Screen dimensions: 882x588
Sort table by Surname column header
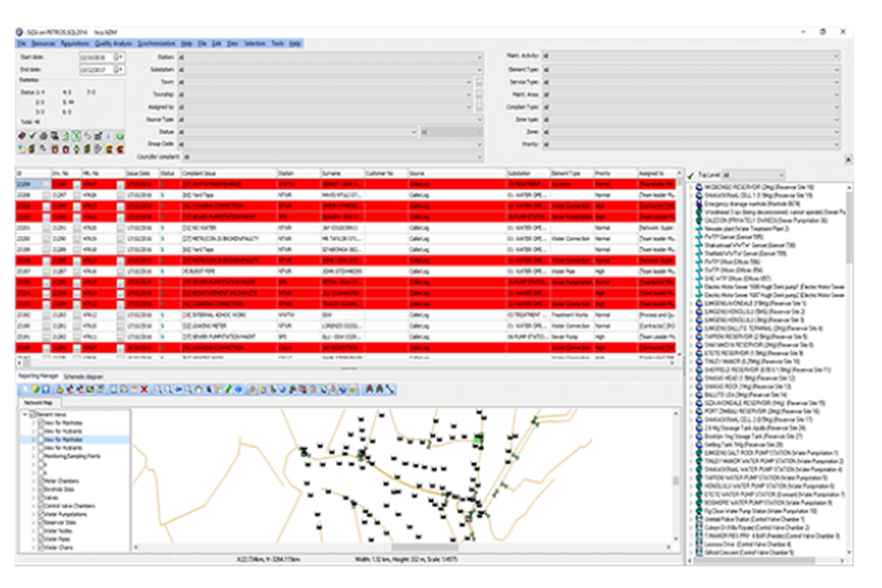342,173
